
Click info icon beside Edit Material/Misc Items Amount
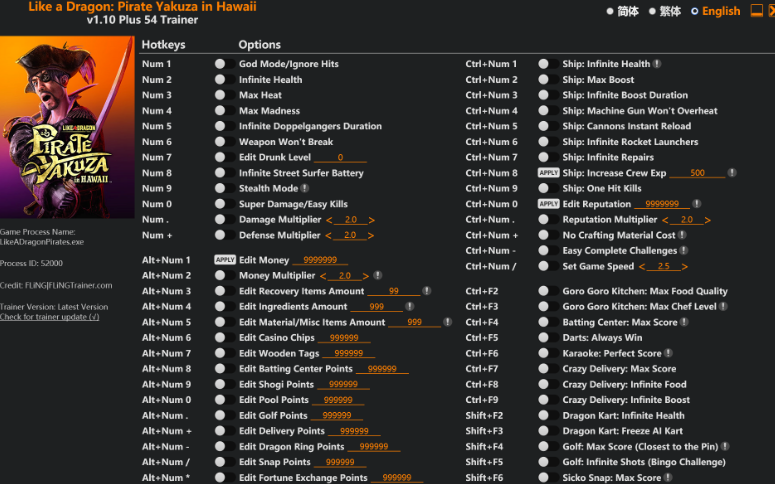(447, 322)
